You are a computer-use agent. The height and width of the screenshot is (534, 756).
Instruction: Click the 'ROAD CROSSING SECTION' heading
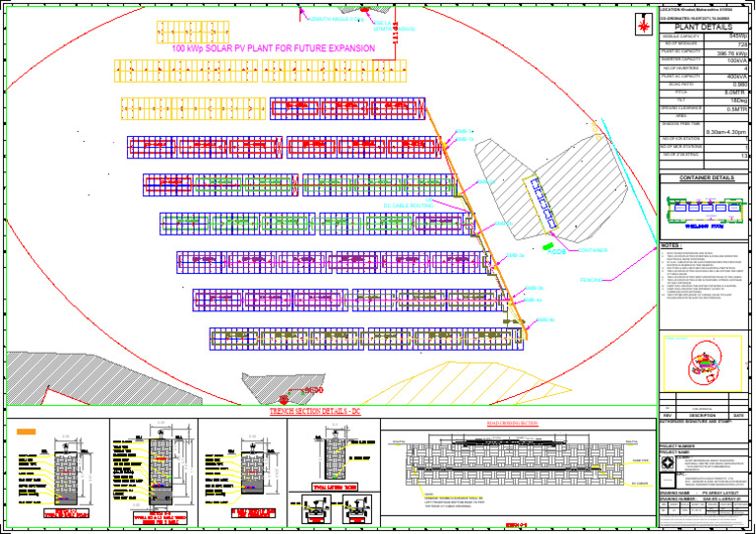[x=512, y=424]
